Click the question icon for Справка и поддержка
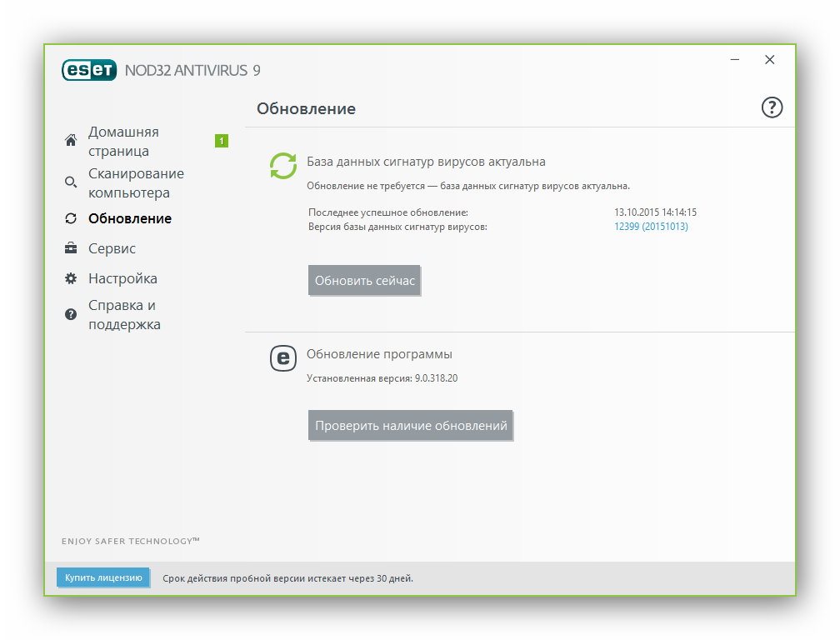Screen dimensions: 840x640 click(71, 314)
